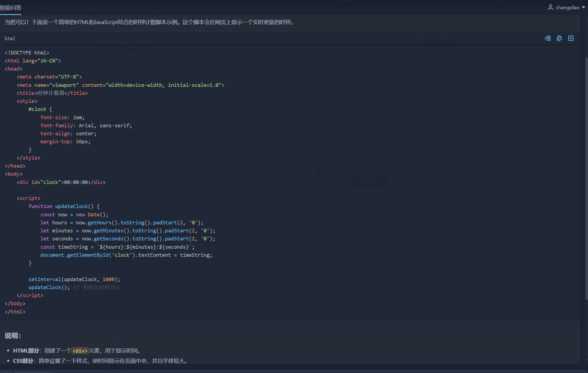The width and height of the screenshot is (588, 373).
Task: Click the setInterval(updateClock, 1000) line
Action: click(x=74, y=279)
